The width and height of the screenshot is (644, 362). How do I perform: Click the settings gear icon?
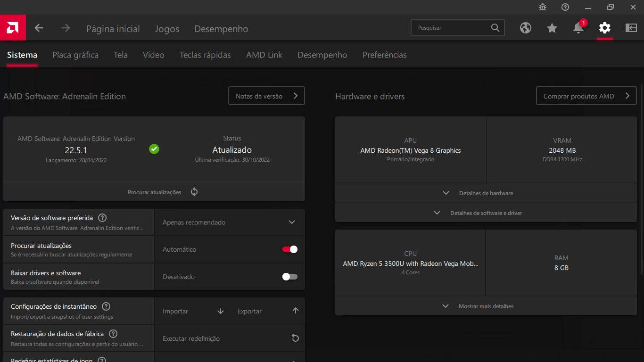tap(604, 28)
